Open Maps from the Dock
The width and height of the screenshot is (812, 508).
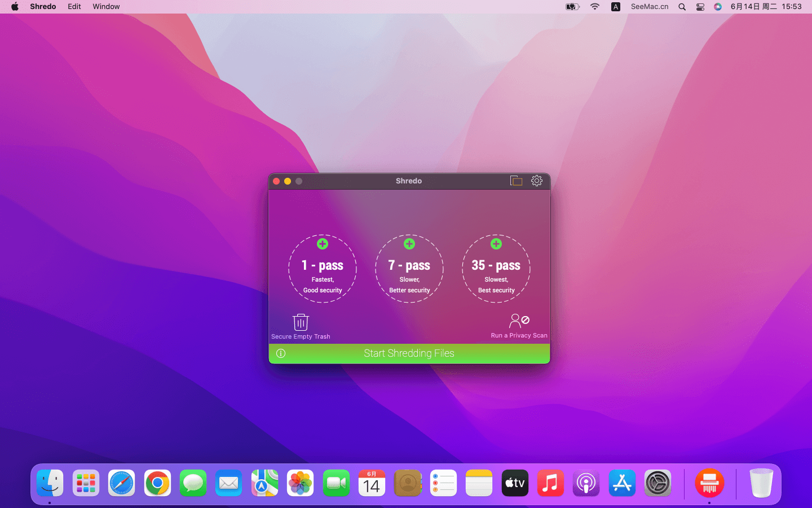264,483
